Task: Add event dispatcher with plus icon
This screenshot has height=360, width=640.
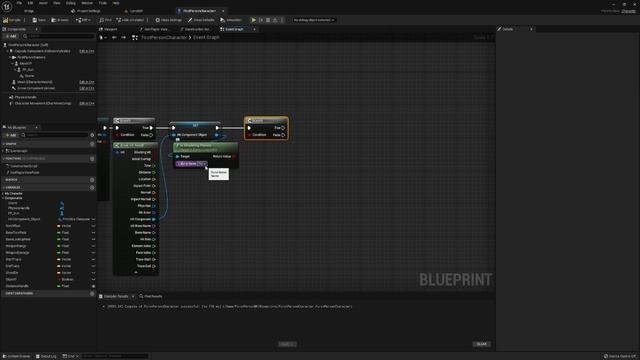Action: tap(92, 293)
